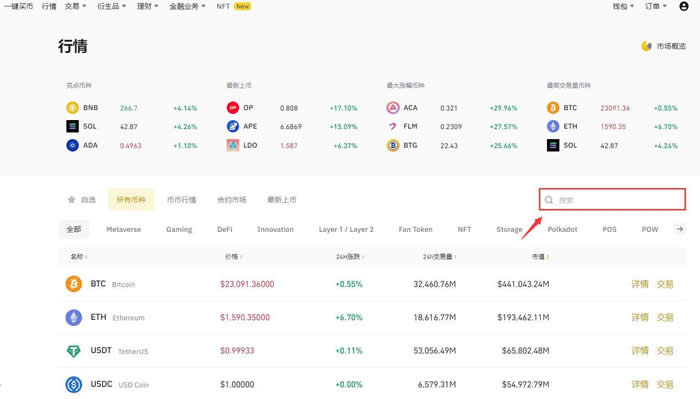Screen dimensions: 700x399
Task: Expand the 钱包 dropdown
Action: (623, 6)
